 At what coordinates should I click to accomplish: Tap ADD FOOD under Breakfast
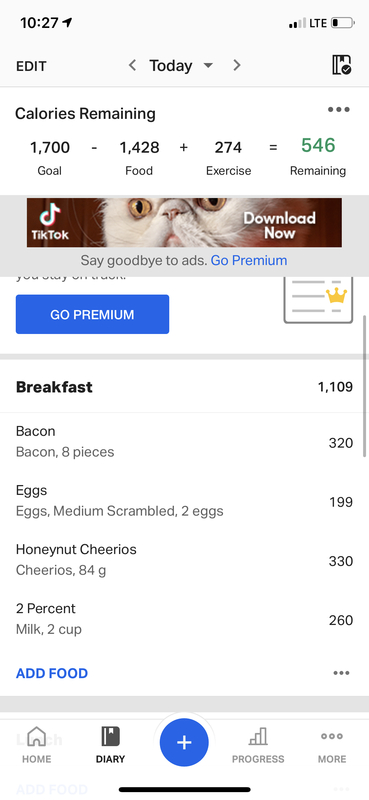[x=52, y=673]
